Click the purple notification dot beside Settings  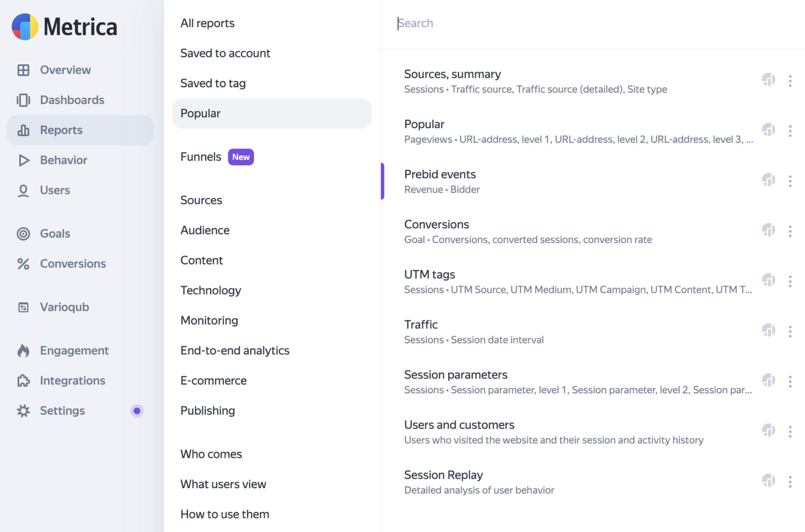(137, 411)
